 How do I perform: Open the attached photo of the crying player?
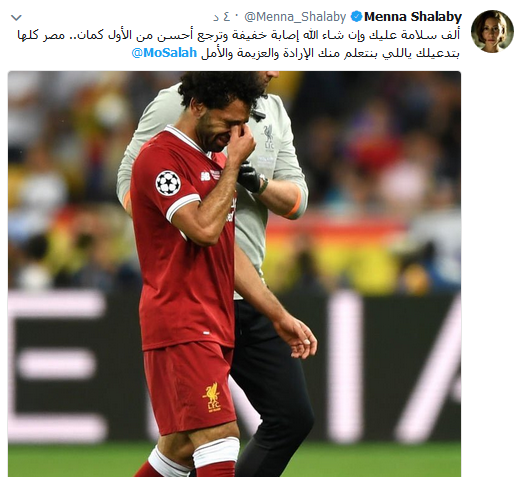point(234,274)
